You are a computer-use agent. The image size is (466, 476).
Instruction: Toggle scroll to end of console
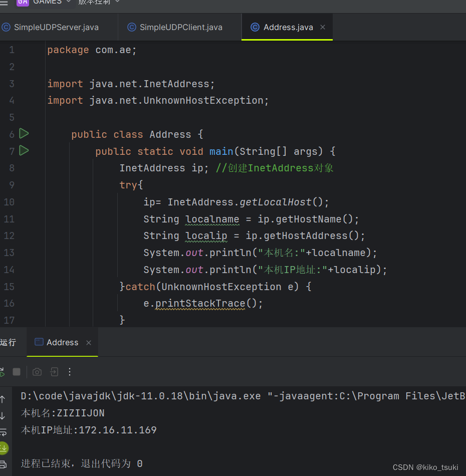coord(4,448)
